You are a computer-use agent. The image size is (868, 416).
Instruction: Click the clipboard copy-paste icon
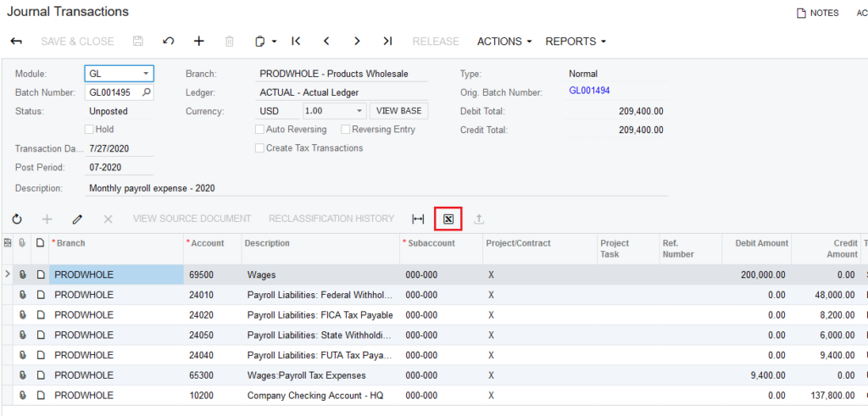[260, 42]
